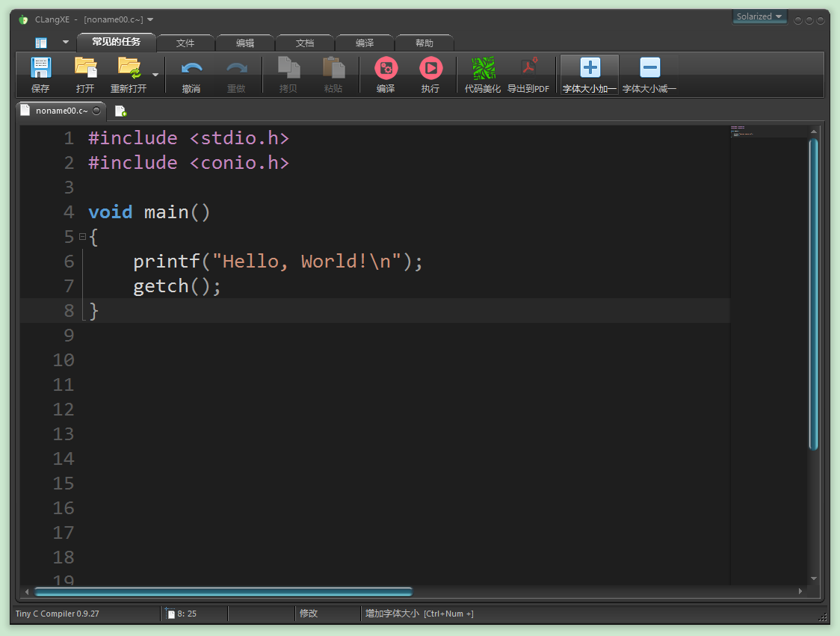The height and width of the screenshot is (636, 840).
Task: Export to PDF (导出到PDF) icon
Action: tap(528, 68)
